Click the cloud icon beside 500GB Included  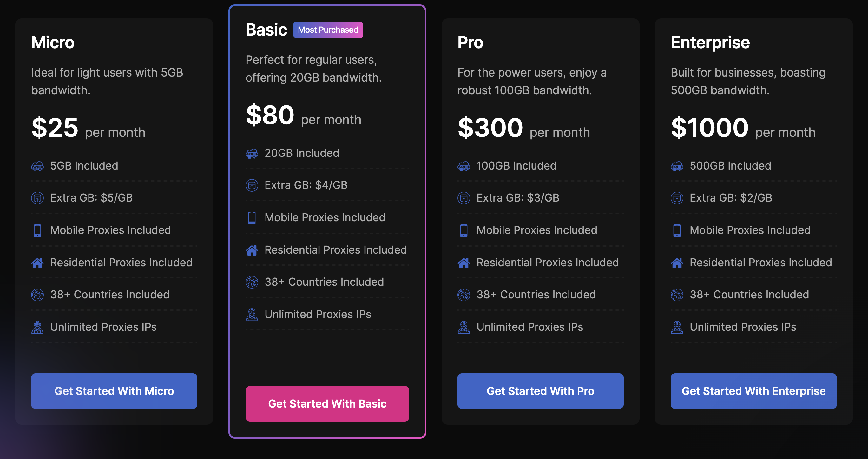pos(677,166)
